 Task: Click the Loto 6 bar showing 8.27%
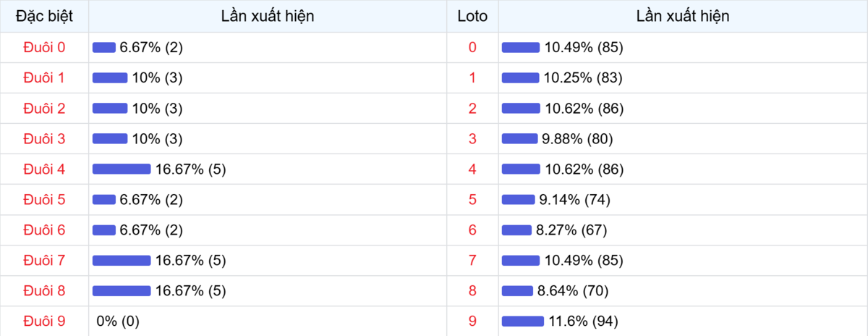click(516, 230)
